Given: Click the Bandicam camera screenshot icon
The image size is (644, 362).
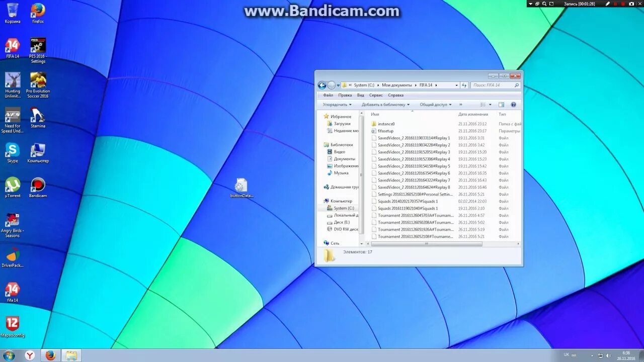Looking at the screenshot, I should [x=631, y=4].
